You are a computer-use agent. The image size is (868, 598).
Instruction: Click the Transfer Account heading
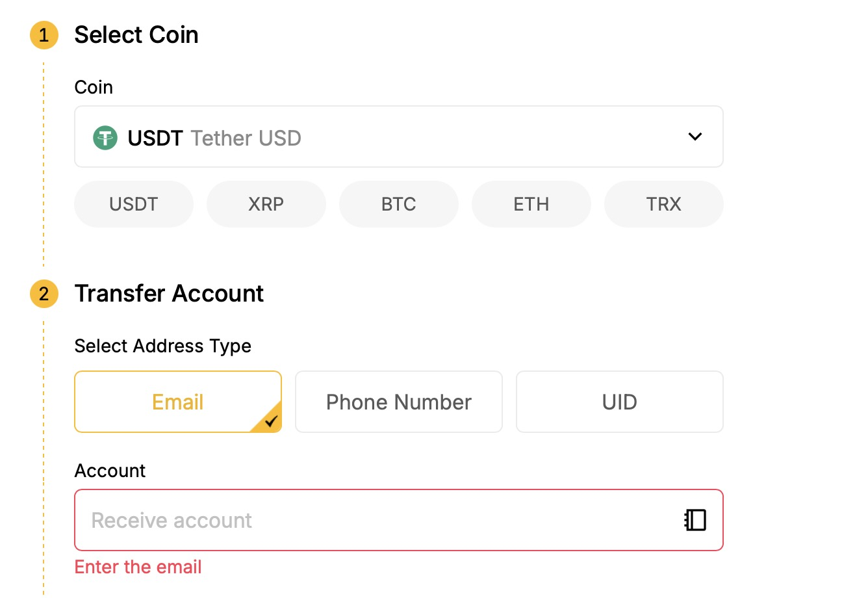169,294
